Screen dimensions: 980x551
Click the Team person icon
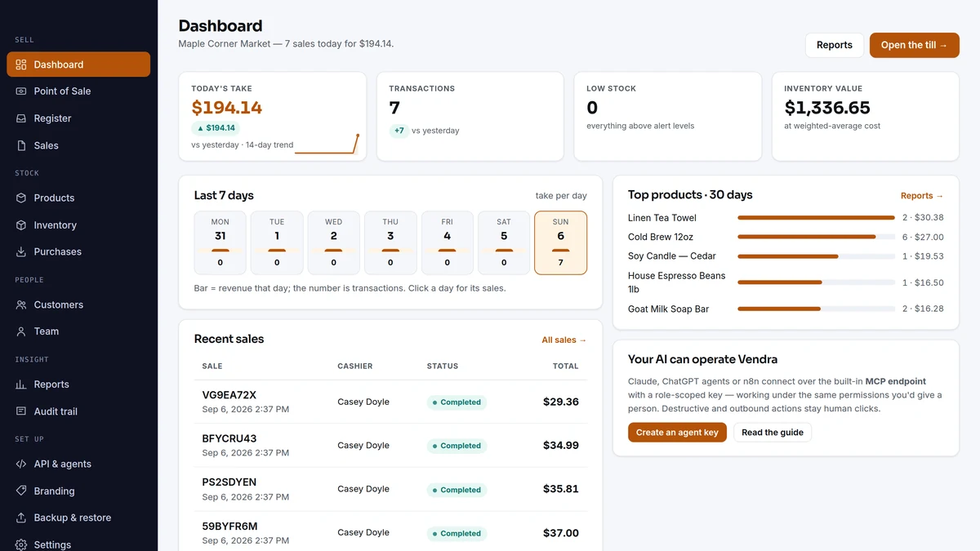coord(21,331)
